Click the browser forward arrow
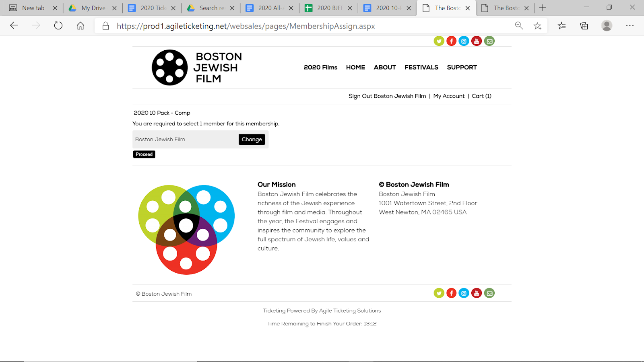The width and height of the screenshot is (644, 362). 36,26
